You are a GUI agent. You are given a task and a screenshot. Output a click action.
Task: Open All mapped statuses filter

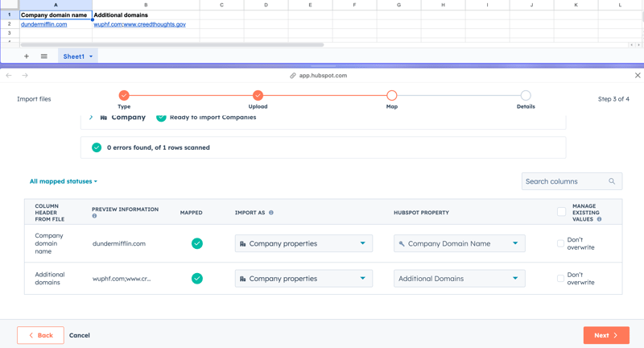[64, 181]
